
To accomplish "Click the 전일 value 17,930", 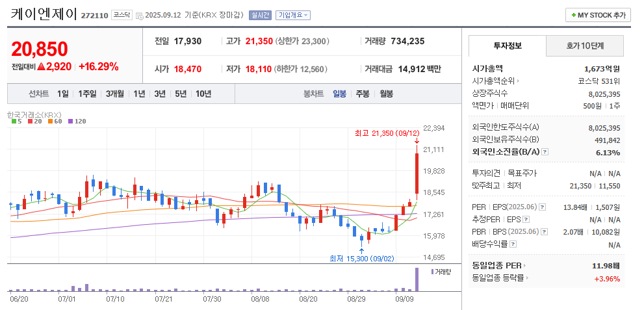I will (x=188, y=41).
